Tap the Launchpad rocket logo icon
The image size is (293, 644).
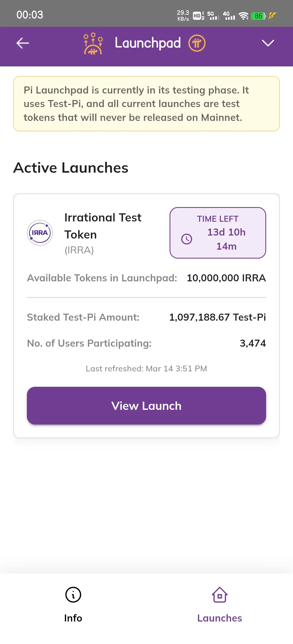tap(93, 44)
